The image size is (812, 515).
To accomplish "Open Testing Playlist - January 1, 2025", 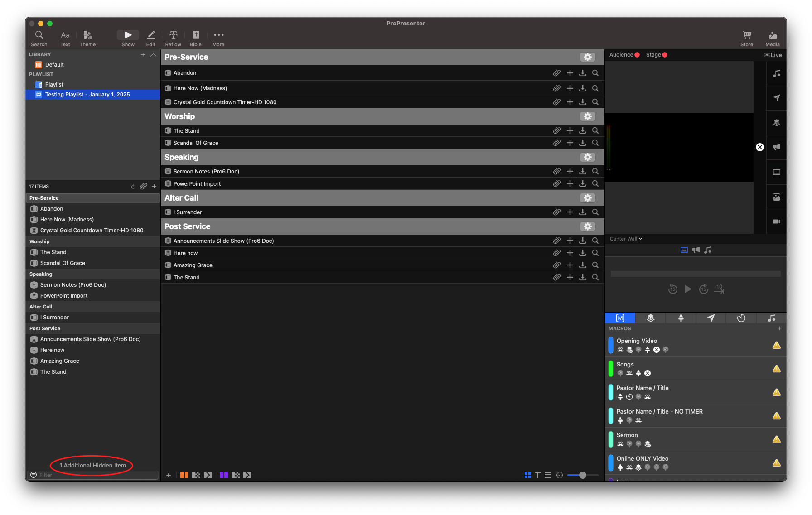I will pos(93,95).
